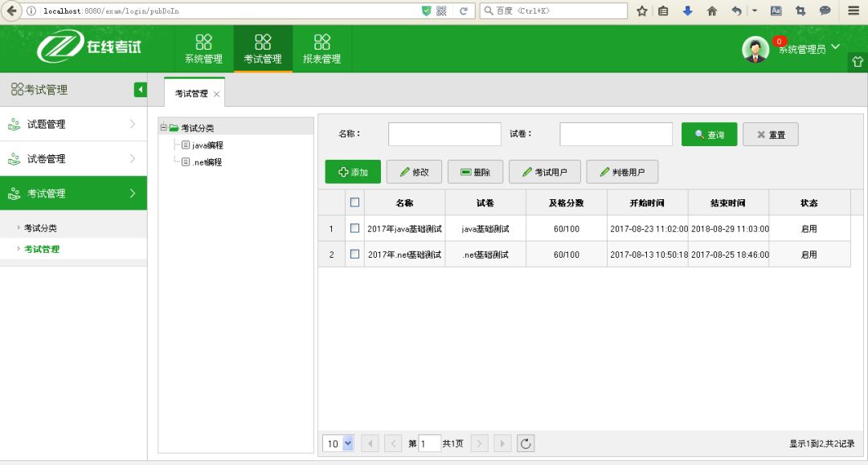
Task: Click the 名称 search input field
Action: click(x=444, y=134)
